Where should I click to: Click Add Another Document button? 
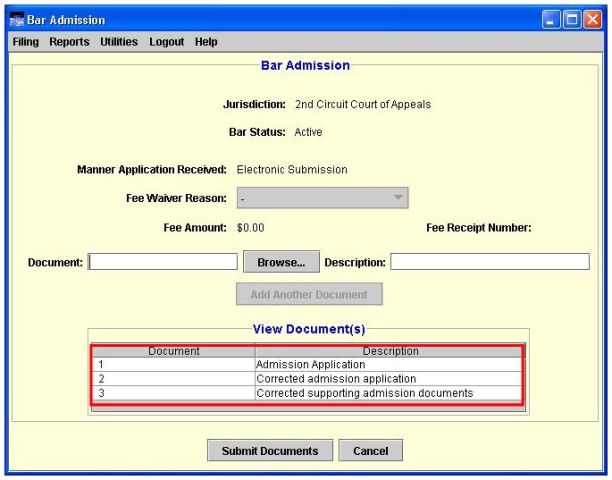coord(309,294)
